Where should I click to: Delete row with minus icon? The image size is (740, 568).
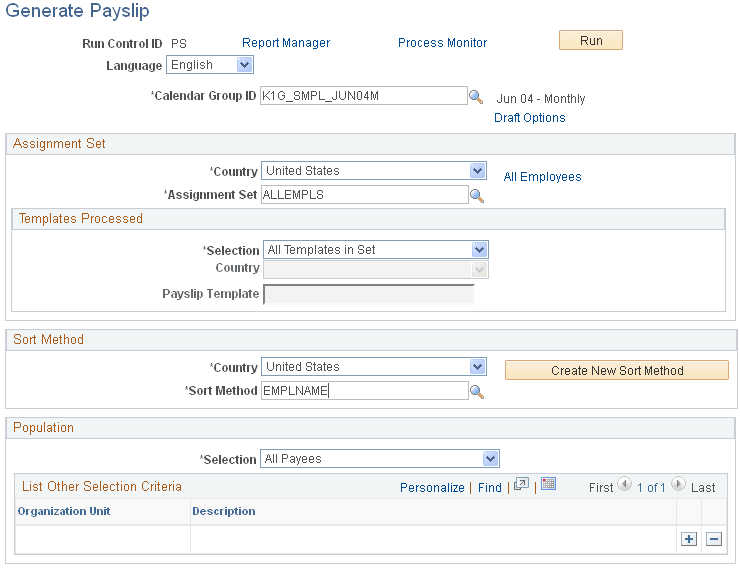(714, 539)
